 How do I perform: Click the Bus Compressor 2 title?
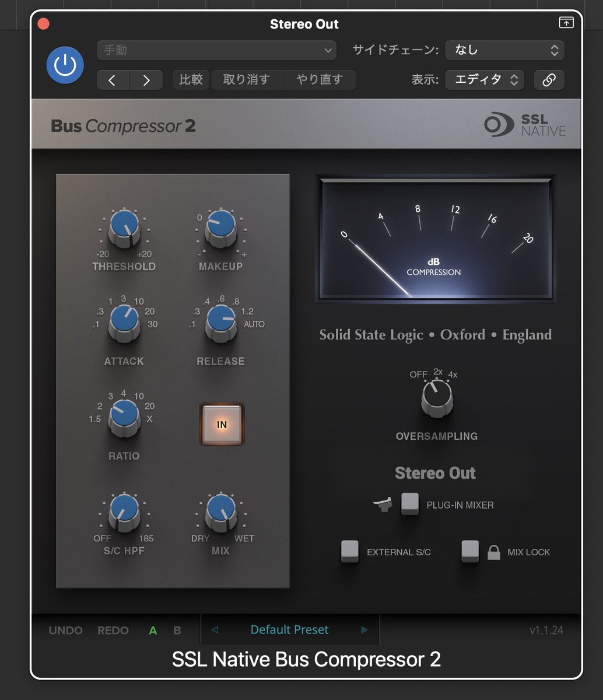pyautogui.click(x=123, y=126)
